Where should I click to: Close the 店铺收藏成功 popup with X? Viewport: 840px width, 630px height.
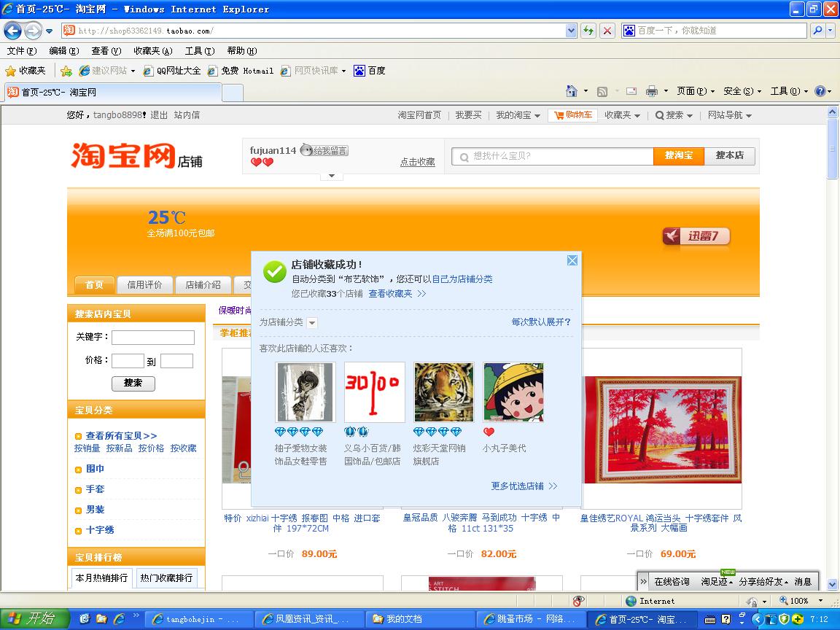572,260
